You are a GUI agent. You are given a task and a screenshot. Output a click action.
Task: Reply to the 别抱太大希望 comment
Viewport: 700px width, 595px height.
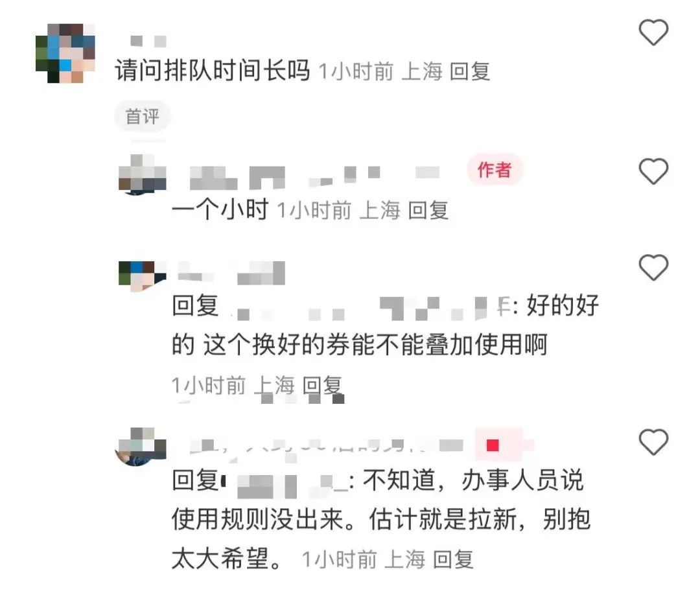tap(453, 559)
